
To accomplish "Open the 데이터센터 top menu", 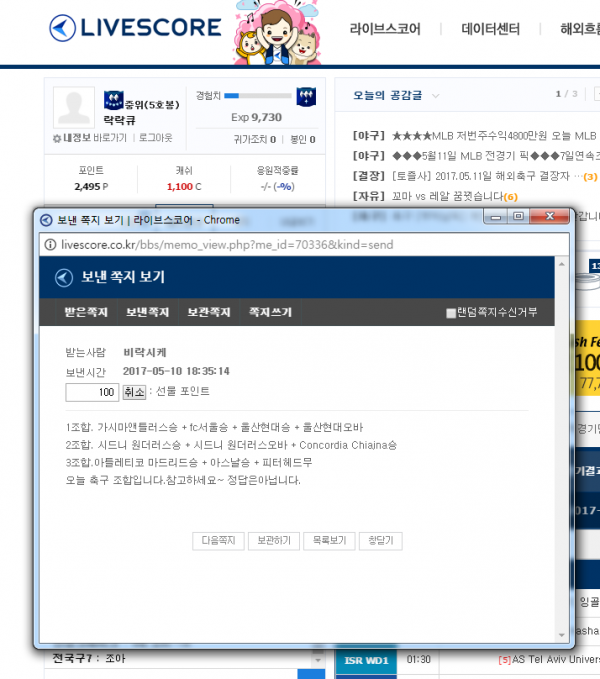I will click(490, 29).
